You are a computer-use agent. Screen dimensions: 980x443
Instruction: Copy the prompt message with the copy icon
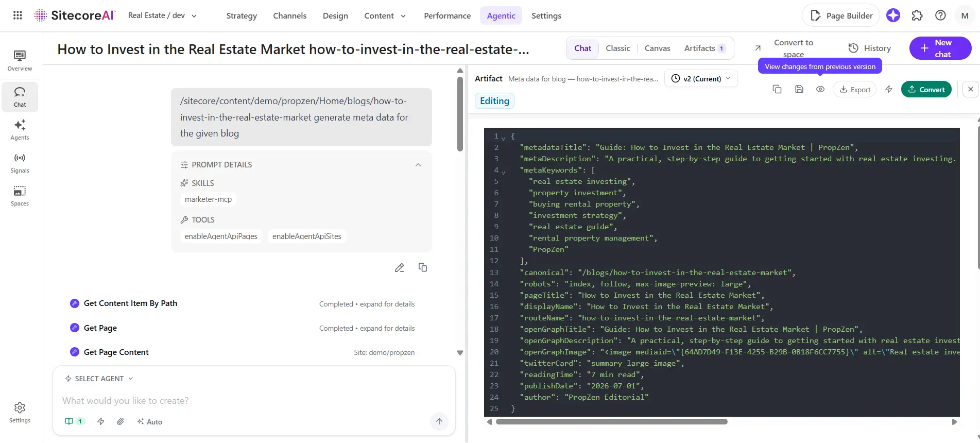[x=423, y=267]
